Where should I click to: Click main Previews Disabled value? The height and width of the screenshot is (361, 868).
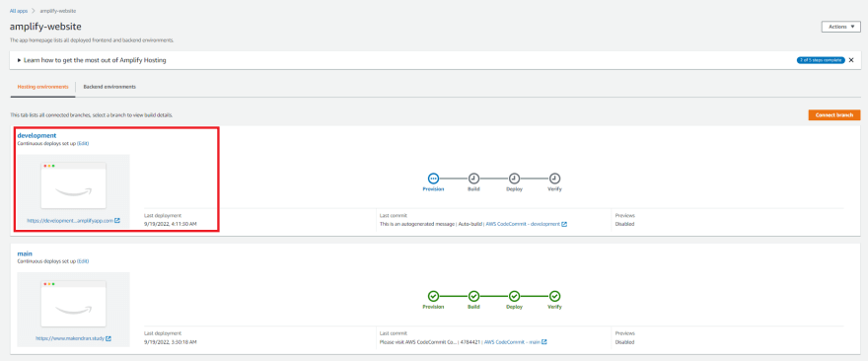point(624,341)
